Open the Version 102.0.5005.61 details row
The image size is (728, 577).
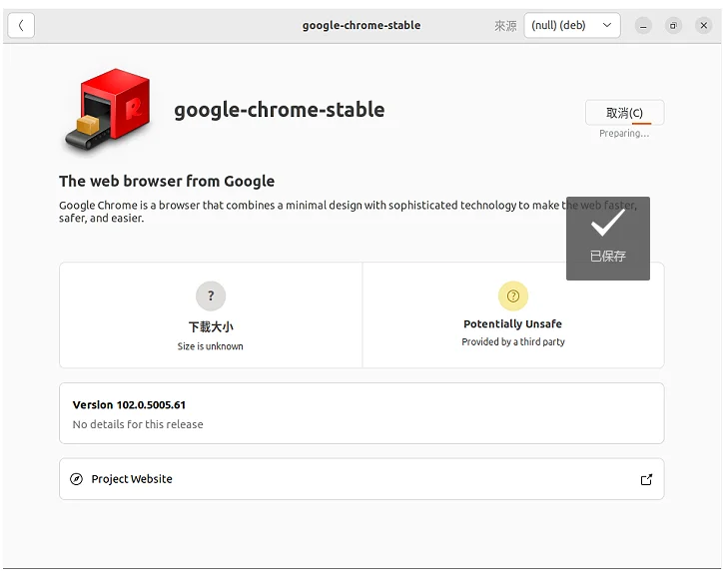(x=362, y=413)
